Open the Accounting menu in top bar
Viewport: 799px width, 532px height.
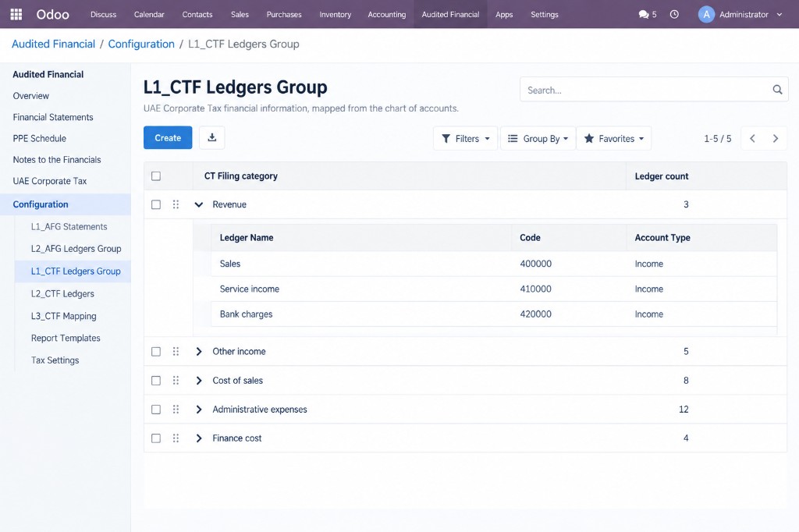tap(387, 14)
